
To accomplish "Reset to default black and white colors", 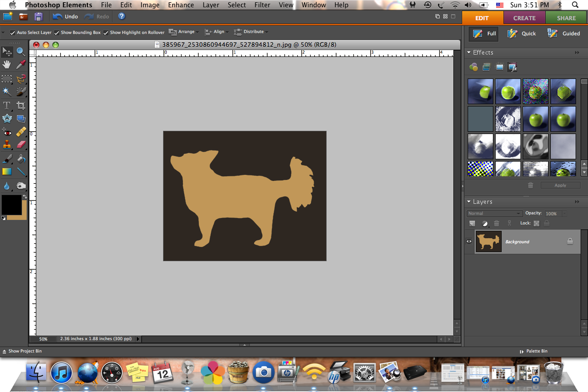I will coord(4,218).
